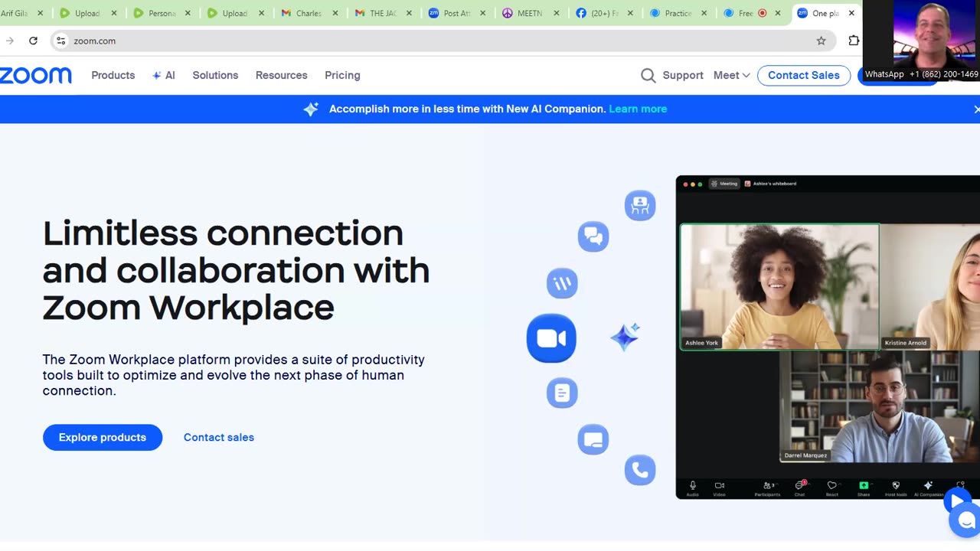Click the Contact sales link below the headline
Screen dimensions: 980x551
tap(219, 437)
